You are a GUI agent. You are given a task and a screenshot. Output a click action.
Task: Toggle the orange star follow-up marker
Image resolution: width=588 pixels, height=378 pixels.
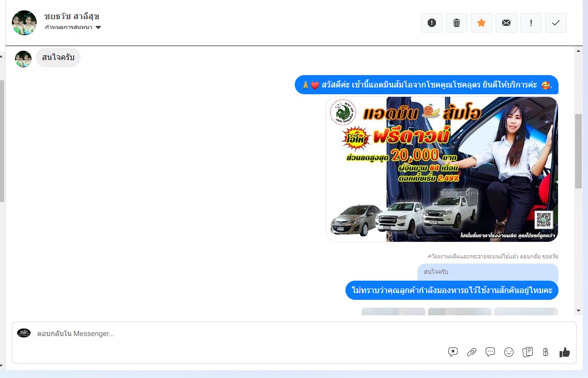coord(481,23)
